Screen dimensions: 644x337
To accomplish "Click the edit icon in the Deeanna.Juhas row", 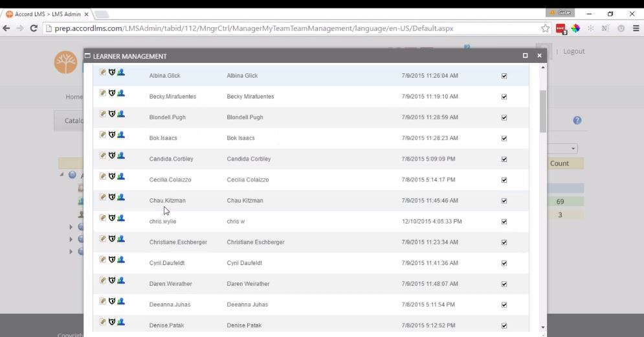I will (x=103, y=301).
